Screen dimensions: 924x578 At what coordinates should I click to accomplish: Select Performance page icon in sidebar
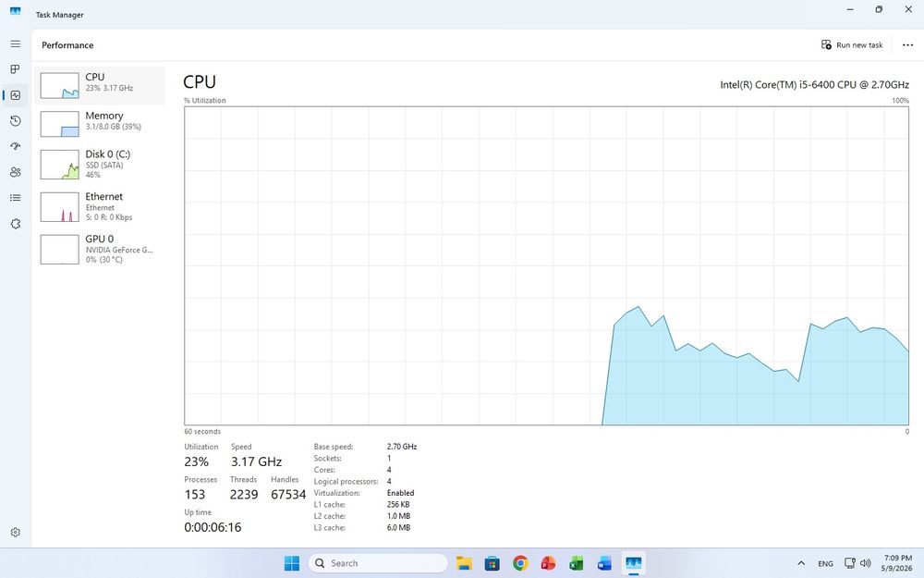(x=16, y=95)
